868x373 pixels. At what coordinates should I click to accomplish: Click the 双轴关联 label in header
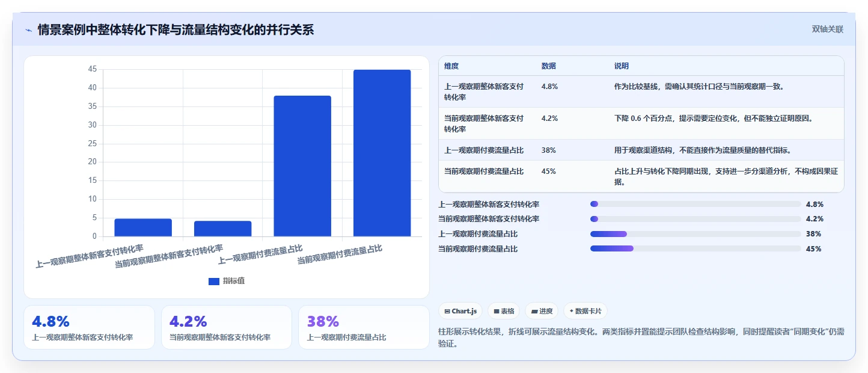[828, 29]
